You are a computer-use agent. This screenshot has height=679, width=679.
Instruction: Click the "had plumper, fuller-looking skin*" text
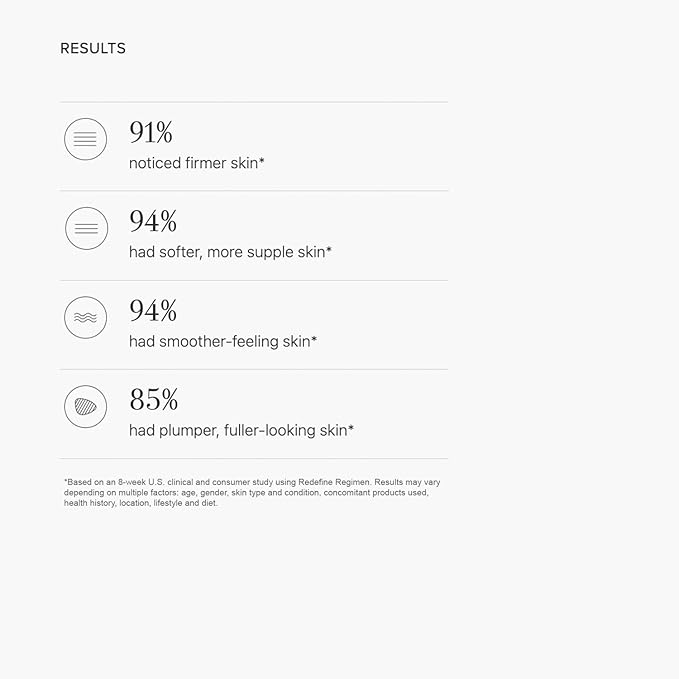(x=238, y=431)
